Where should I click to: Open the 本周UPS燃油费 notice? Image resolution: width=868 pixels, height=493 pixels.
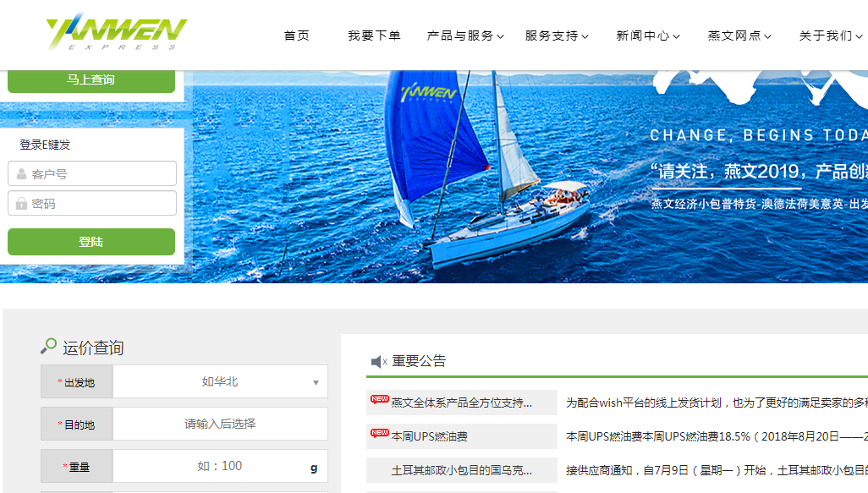click(x=462, y=436)
